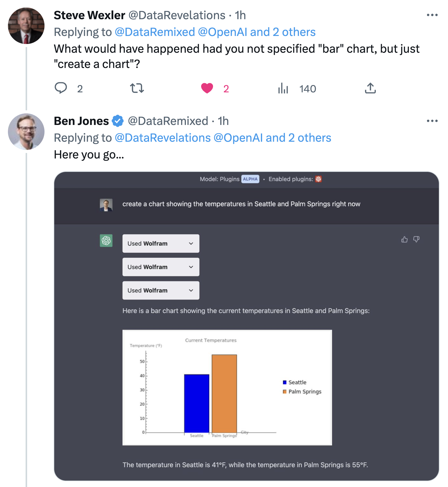
Task: Click the Plugins ALPHA badge
Action: [x=250, y=179]
